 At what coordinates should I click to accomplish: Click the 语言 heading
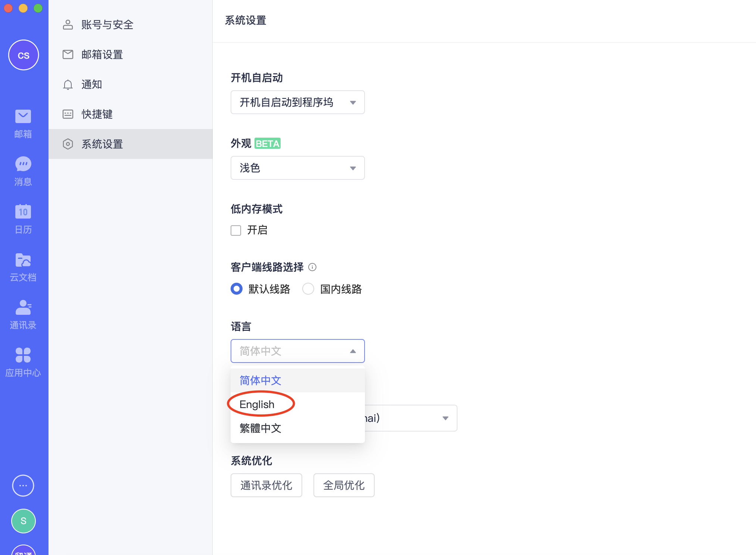pyautogui.click(x=241, y=327)
